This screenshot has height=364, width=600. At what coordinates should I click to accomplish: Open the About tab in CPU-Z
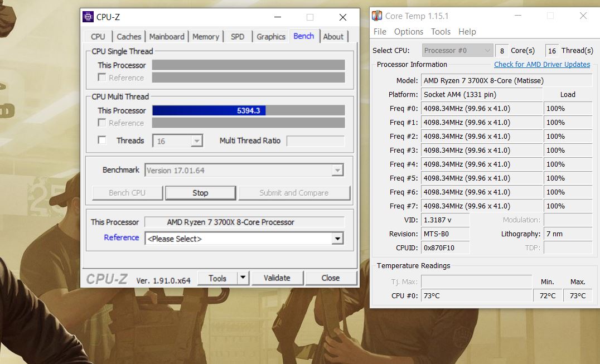click(333, 37)
